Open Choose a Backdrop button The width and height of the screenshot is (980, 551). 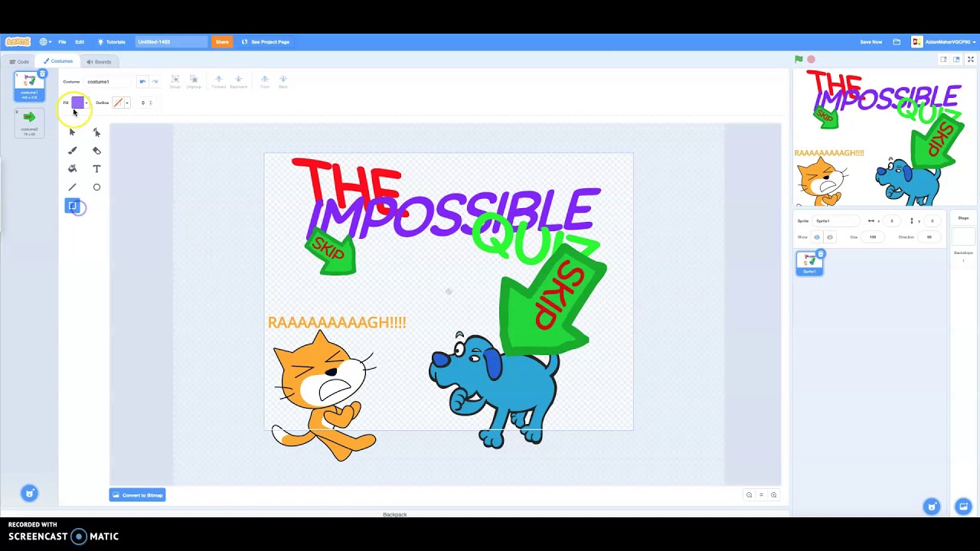[963, 507]
